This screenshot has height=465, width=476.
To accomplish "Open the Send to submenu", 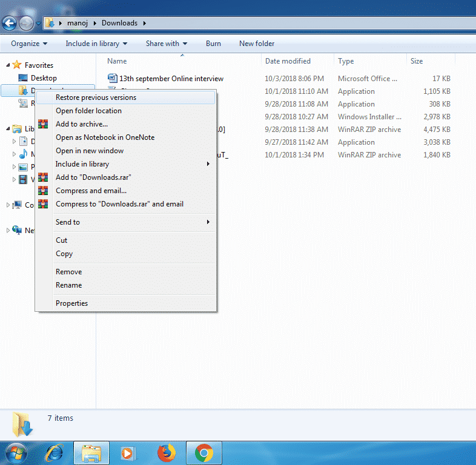I will pyautogui.click(x=125, y=222).
